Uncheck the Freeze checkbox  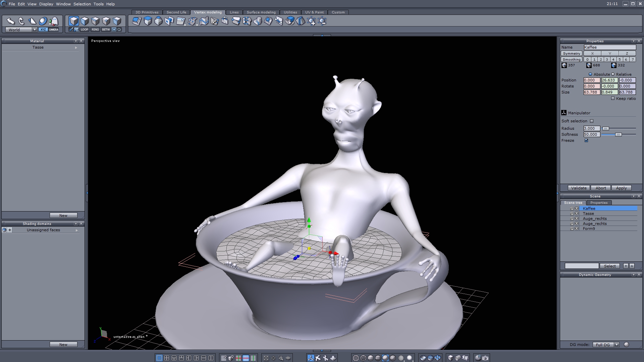click(x=586, y=140)
